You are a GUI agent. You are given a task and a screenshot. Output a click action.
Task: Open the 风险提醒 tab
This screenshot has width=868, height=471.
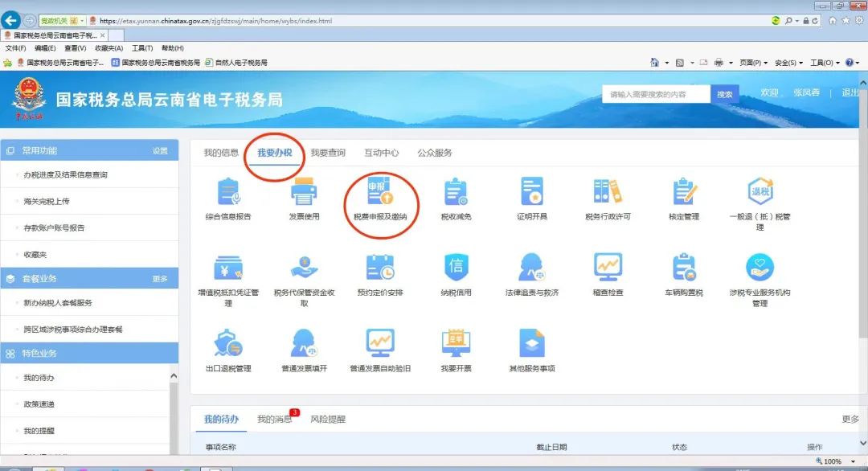[x=328, y=419]
